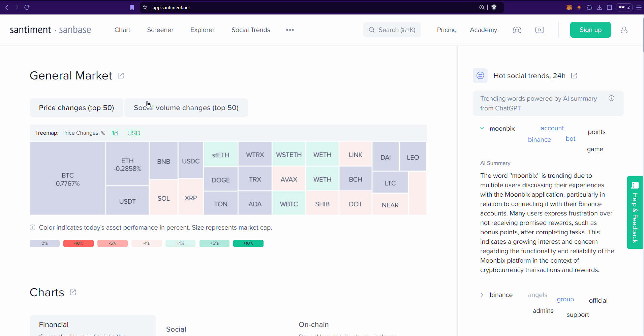The image size is (644, 336).
Task: Click the video tutorials play icon
Action: [540, 30]
